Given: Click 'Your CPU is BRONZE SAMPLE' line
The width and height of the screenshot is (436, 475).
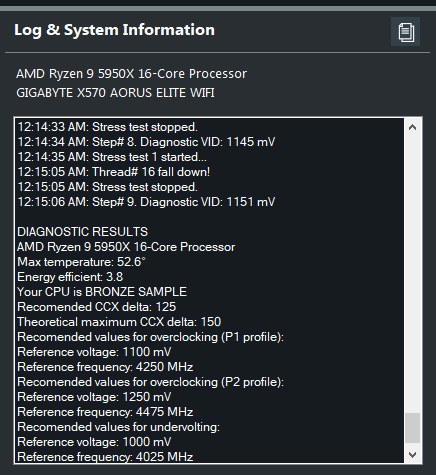Looking at the screenshot, I should (102, 292).
